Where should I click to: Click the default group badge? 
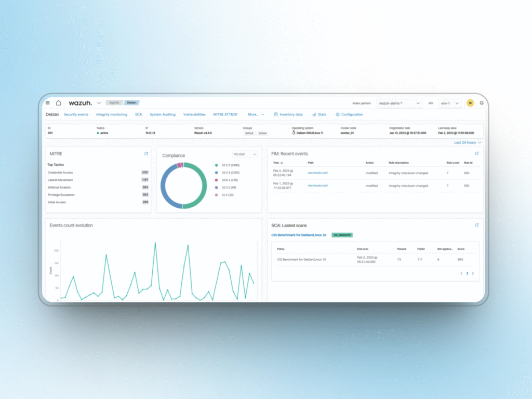[x=249, y=134]
